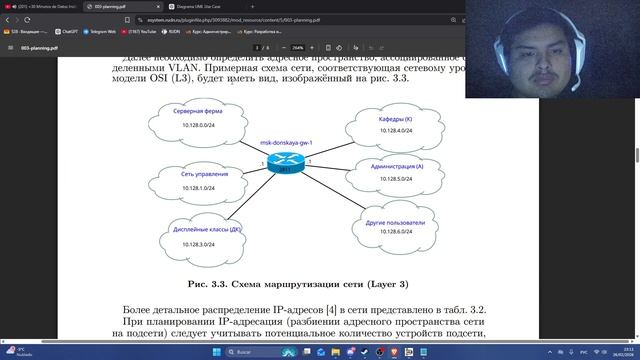Open File Explorer from the taskbar
Viewport: 640px width, 360px height.
[x=336, y=352]
